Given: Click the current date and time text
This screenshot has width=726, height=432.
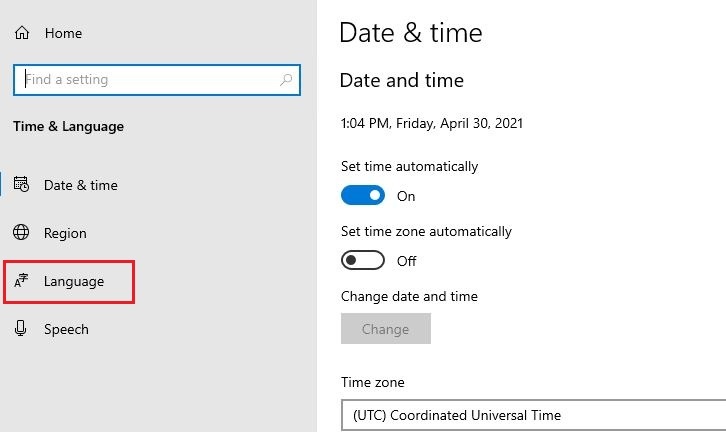Looking at the screenshot, I should pyautogui.click(x=432, y=124).
